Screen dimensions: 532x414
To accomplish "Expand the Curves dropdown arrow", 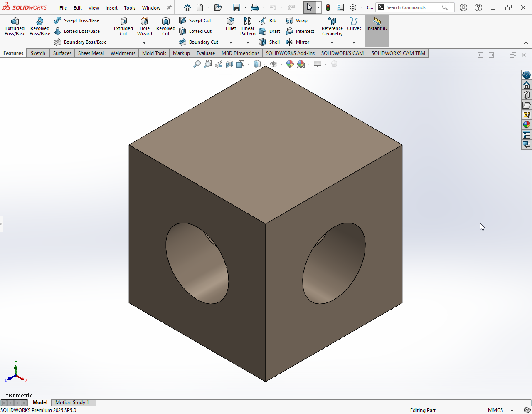I will (354, 43).
